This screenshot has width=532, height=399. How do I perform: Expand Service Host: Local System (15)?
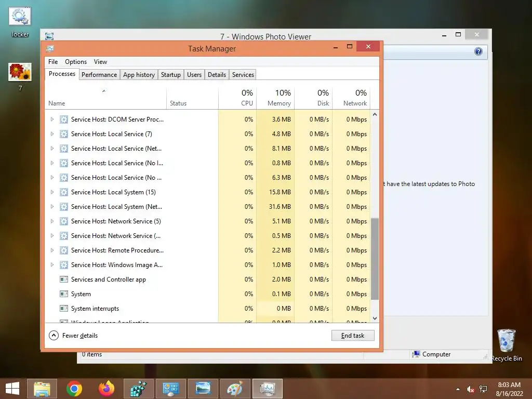click(x=52, y=192)
